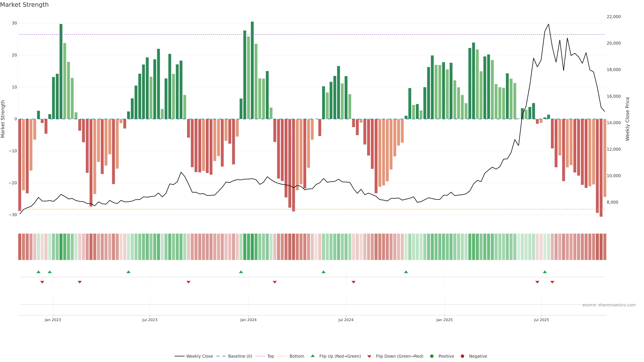Click the 22,000 label on right axis
Image resolution: width=644 pixels, height=362 pixels.
613,17
